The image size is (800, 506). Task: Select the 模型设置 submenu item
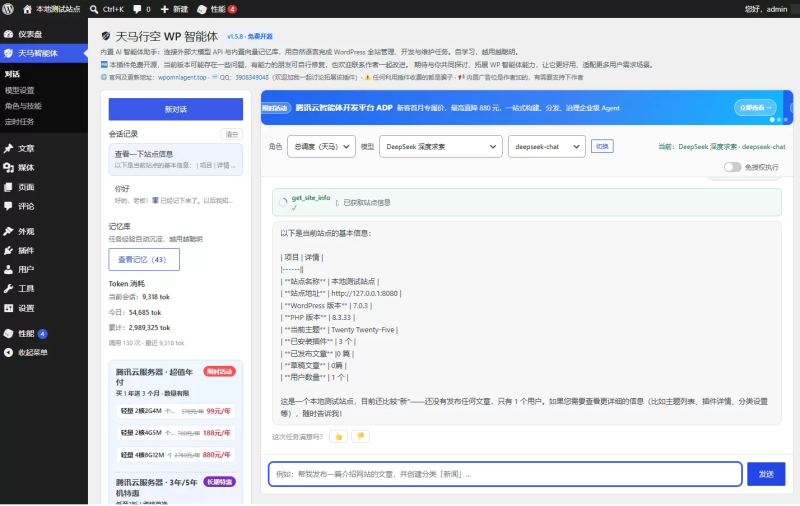pos(19,90)
